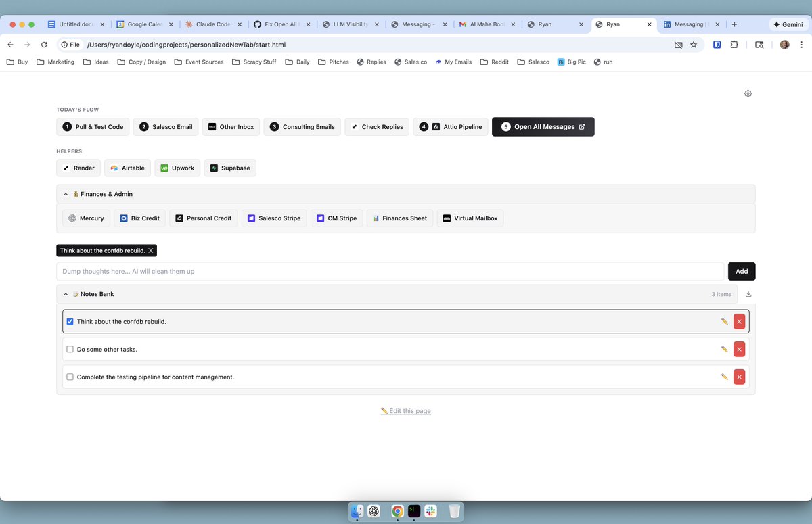Click the download icon on Notes Bank
This screenshot has width=812, height=524.
(x=748, y=294)
